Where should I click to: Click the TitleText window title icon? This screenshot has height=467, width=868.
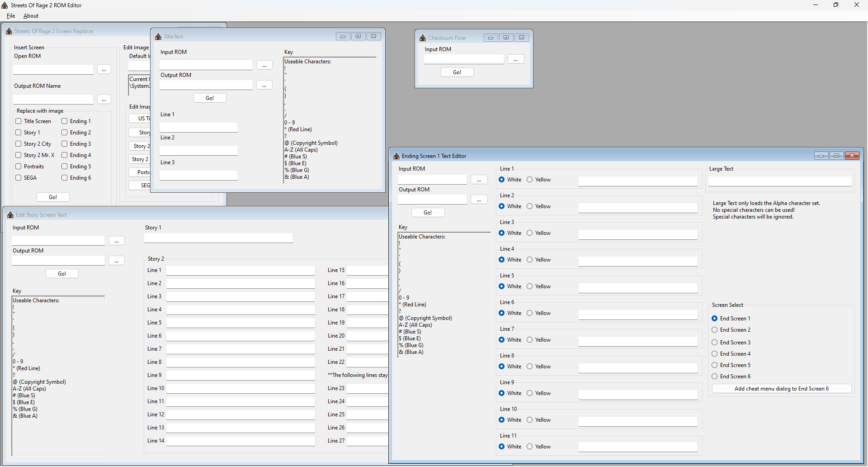tap(158, 37)
